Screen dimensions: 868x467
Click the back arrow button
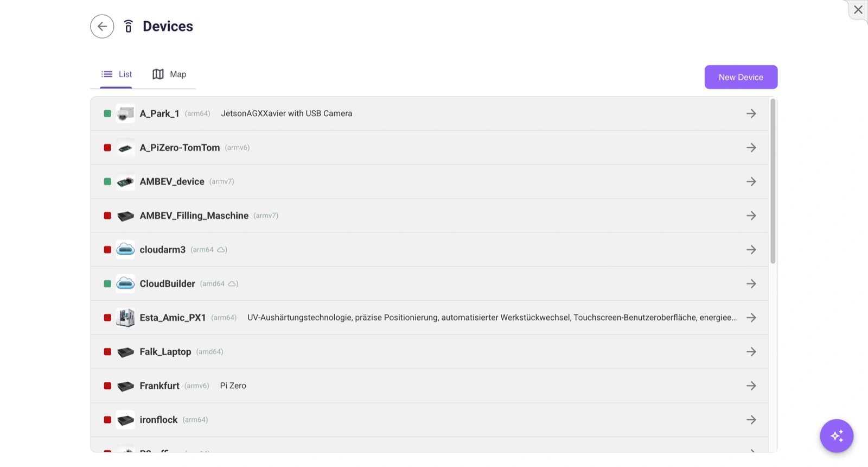(x=102, y=26)
